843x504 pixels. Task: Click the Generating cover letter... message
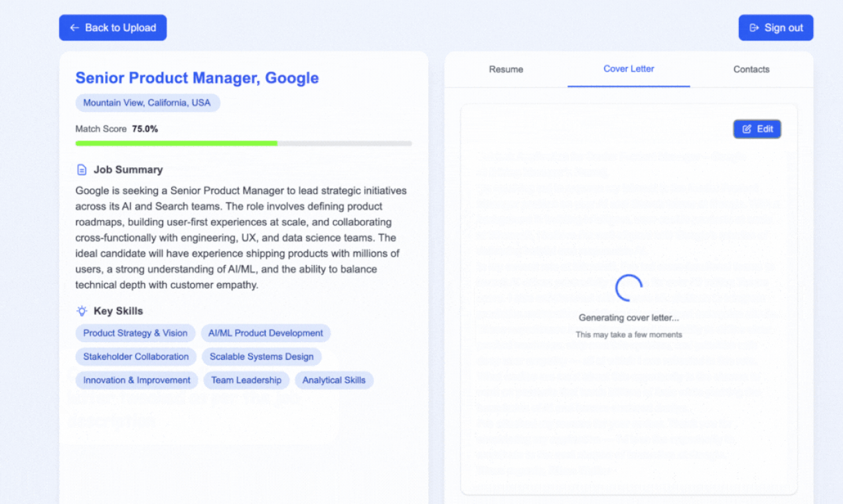click(x=629, y=318)
